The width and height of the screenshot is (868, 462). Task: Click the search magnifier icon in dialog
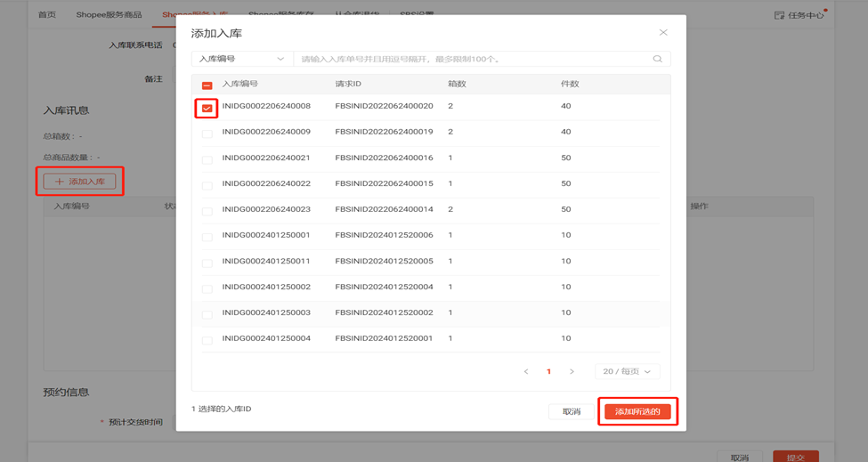pos(657,60)
